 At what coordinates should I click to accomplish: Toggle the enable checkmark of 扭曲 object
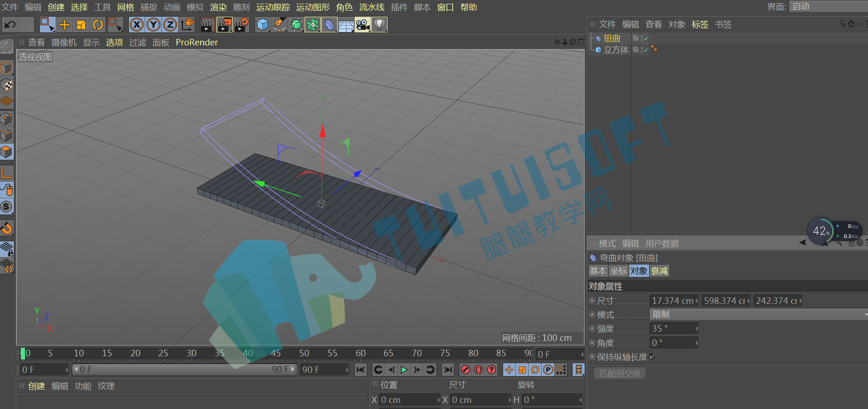coord(646,38)
